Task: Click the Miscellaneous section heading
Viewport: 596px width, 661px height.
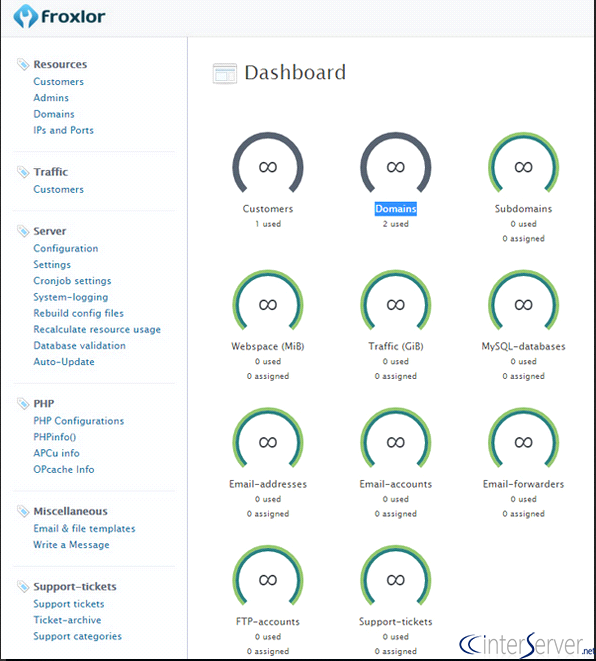Action: click(x=70, y=511)
